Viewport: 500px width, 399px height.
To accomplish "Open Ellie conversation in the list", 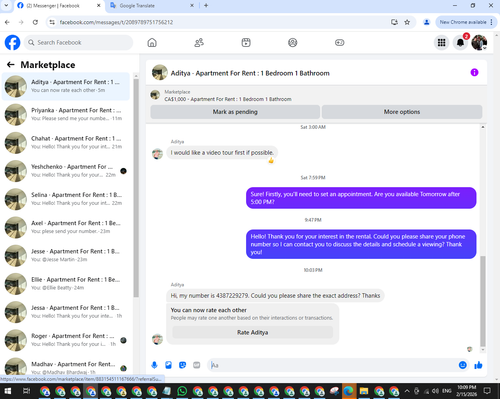I will point(66,284).
